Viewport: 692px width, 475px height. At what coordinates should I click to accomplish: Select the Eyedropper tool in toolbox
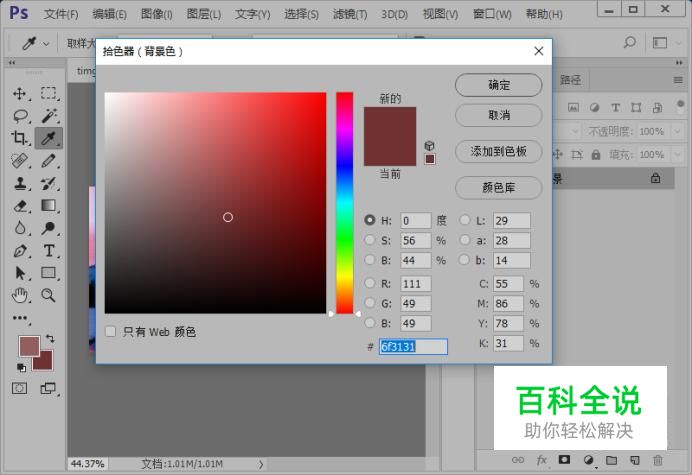pyautogui.click(x=49, y=138)
